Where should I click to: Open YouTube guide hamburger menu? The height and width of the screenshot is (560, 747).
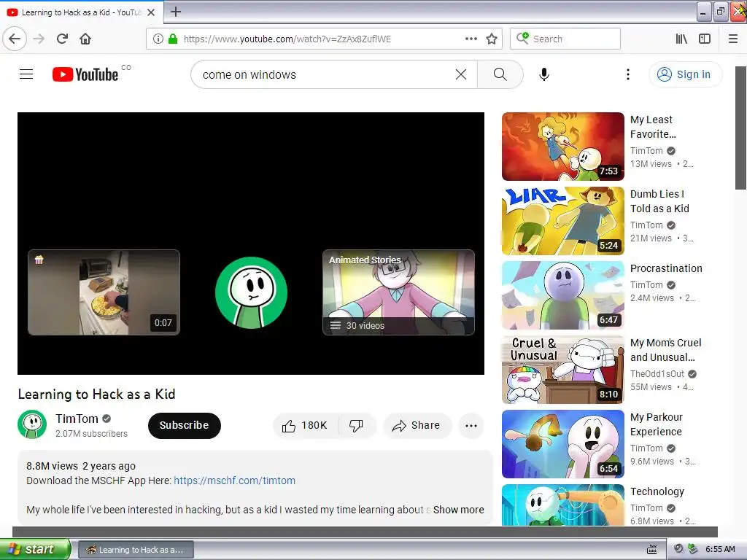[x=26, y=74]
